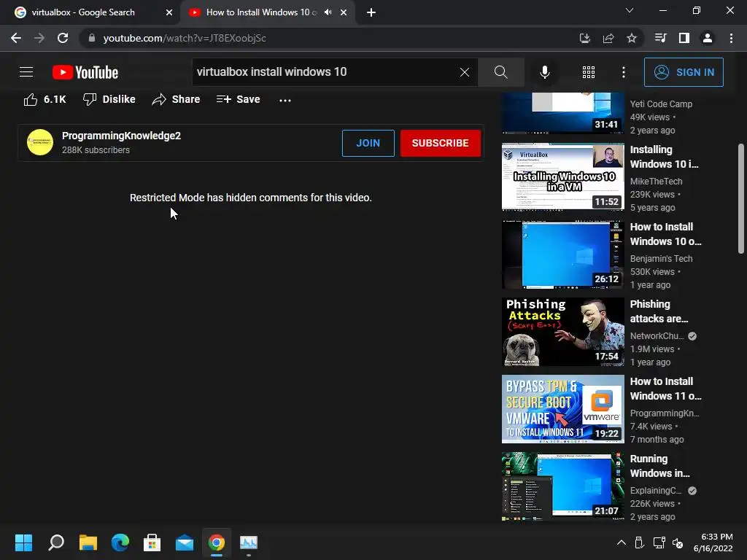Click muted volume tray icon
This screenshot has height=560, width=747.
[x=678, y=542]
